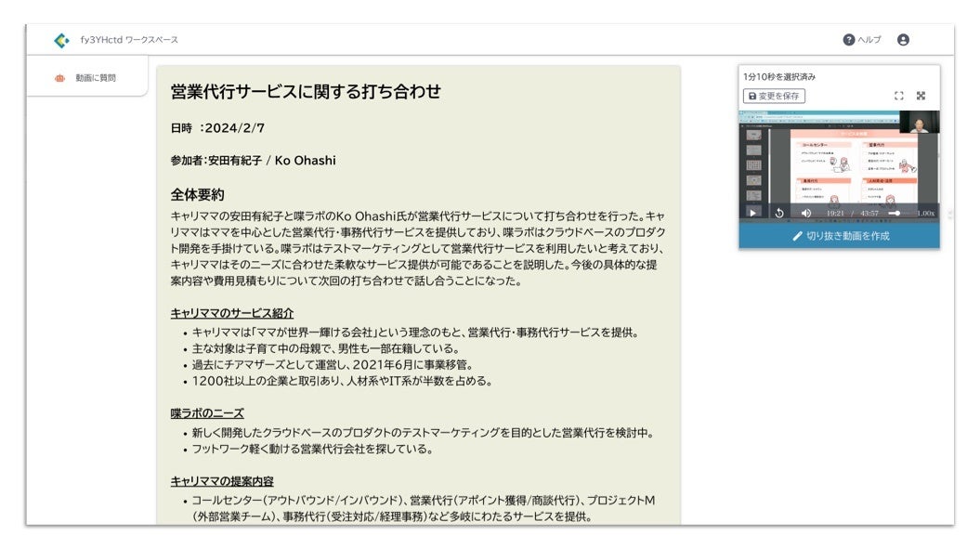980x549 pixels.
Task: Click the bullet about クラウドベースのプロダクトのテストマーケティング
Action: pyautogui.click(x=423, y=433)
